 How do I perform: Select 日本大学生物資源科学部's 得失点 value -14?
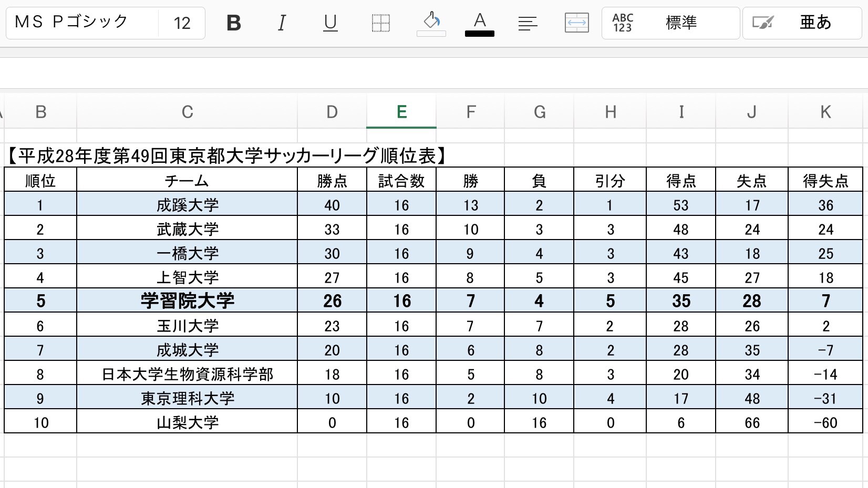tap(825, 373)
